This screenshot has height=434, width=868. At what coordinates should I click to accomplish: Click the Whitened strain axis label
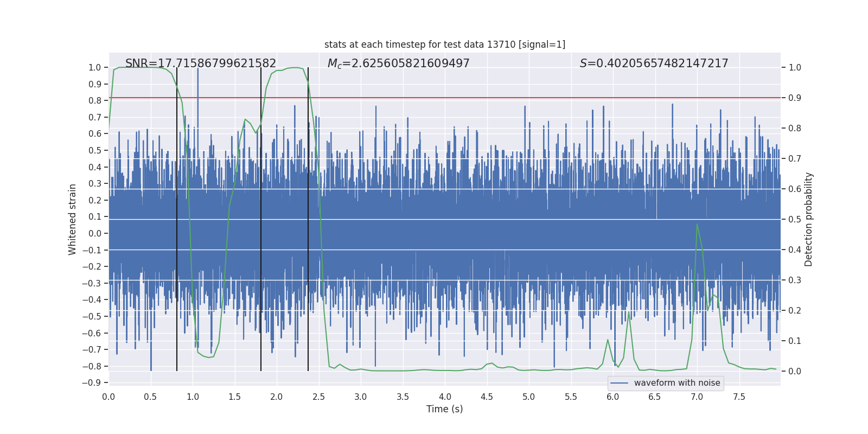(x=73, y=219)
